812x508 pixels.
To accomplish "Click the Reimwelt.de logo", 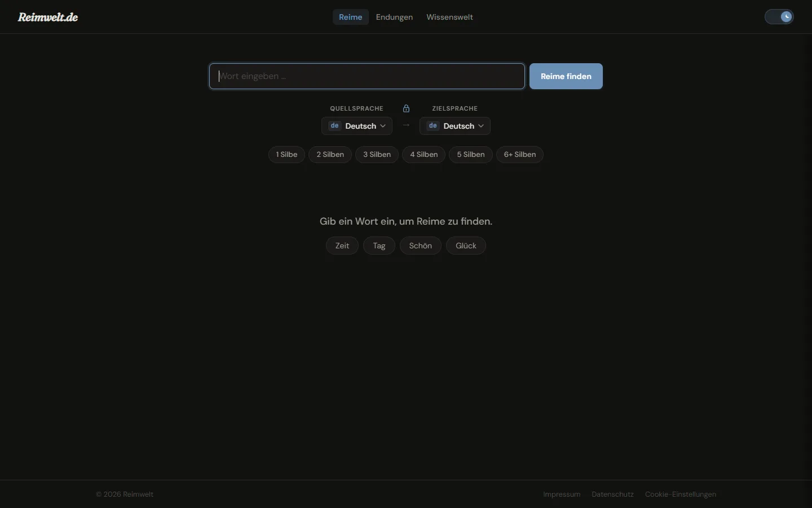I will point(48,17).
